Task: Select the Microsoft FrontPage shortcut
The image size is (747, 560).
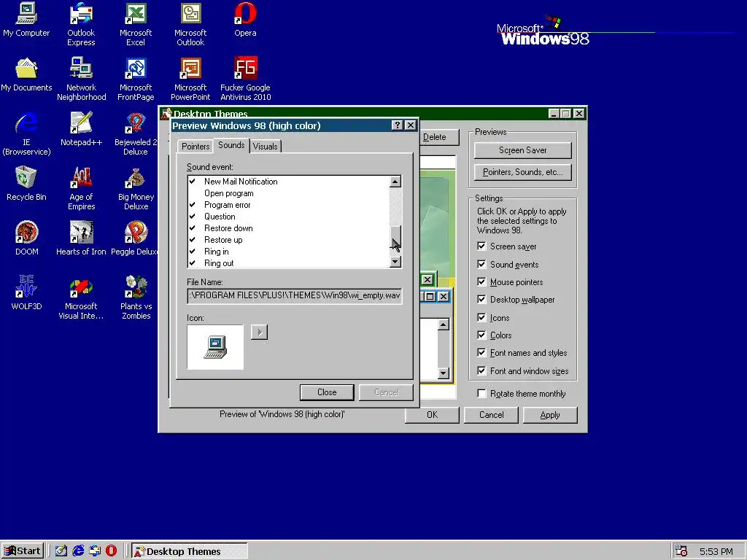Action: (136, 79)
